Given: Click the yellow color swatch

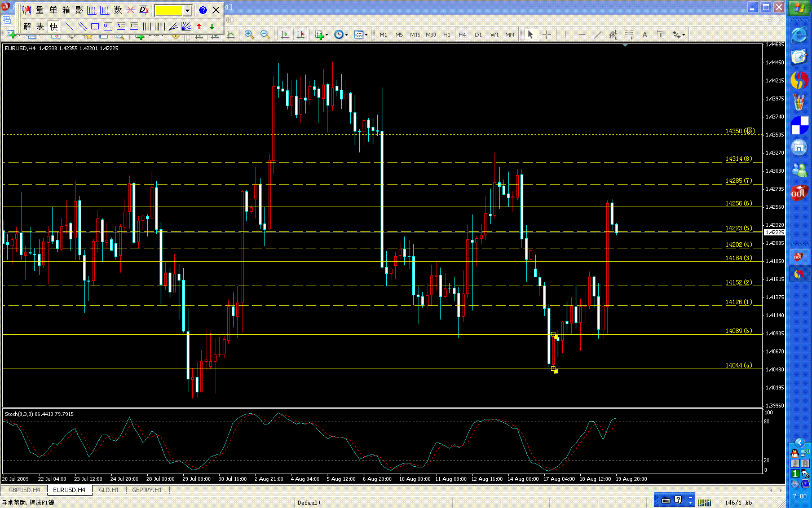Looking at the screenshot, I should coord(169,11).
